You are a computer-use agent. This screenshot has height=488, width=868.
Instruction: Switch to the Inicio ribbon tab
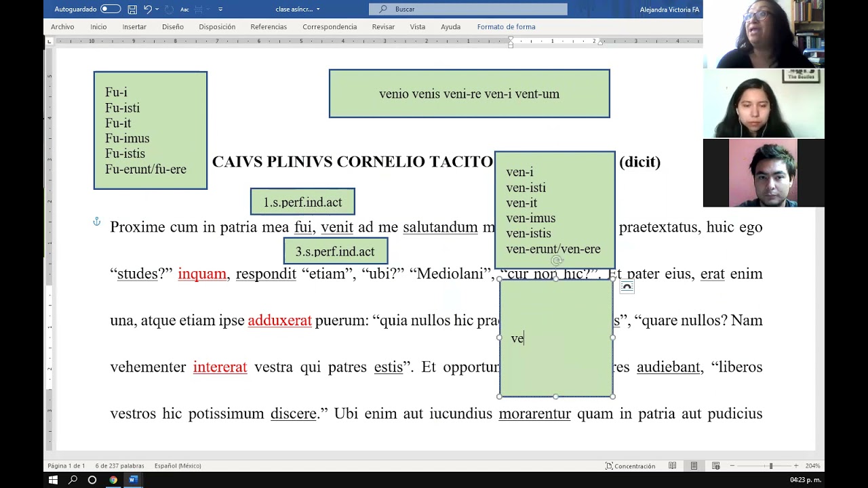tap(98, 26)
